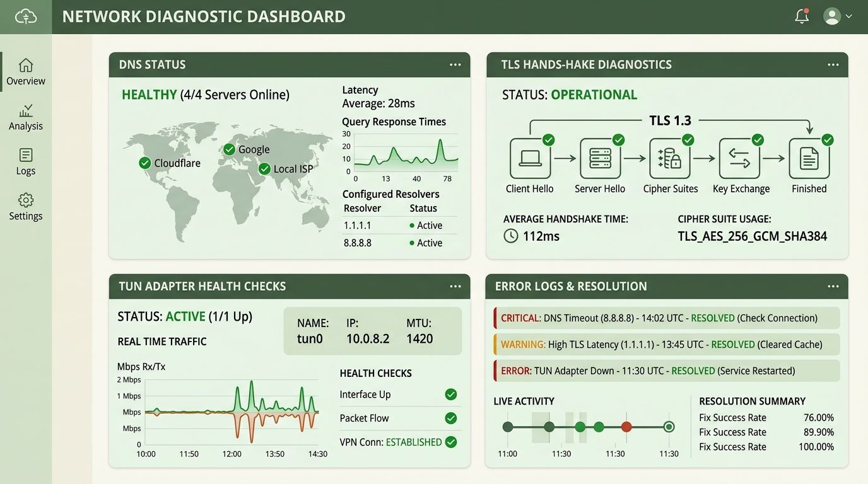Select the 1.1.1.1 resolver row
Viewport: 868px width, 484px height.
point(400,226)
